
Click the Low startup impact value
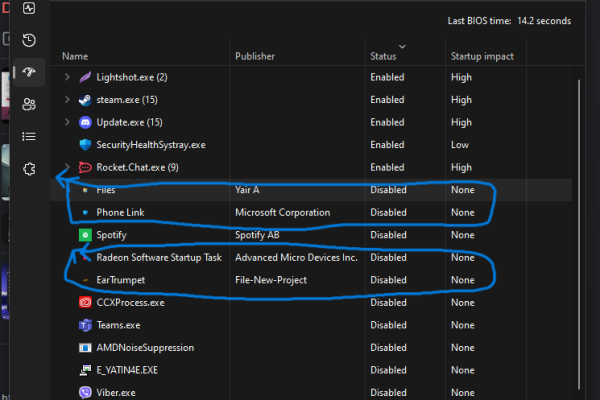(460, 145)
